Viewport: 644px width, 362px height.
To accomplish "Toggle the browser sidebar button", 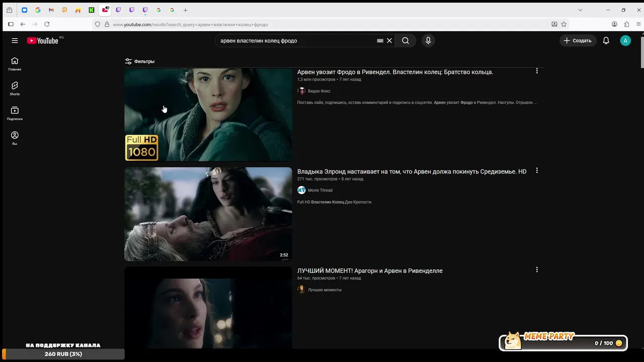I will pyautogui.click(x=11, y=24).
